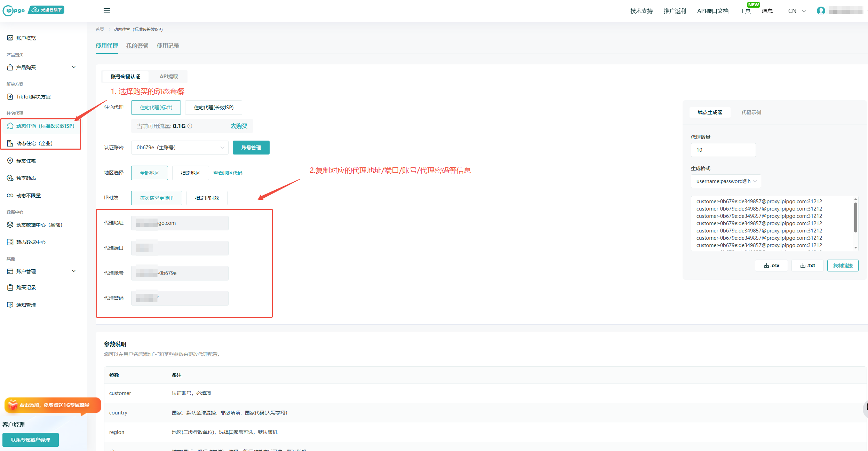This screenshot has width=868, height=451.
Task: Switch to the API提取 tab
Action: click(x=169, y=77)
